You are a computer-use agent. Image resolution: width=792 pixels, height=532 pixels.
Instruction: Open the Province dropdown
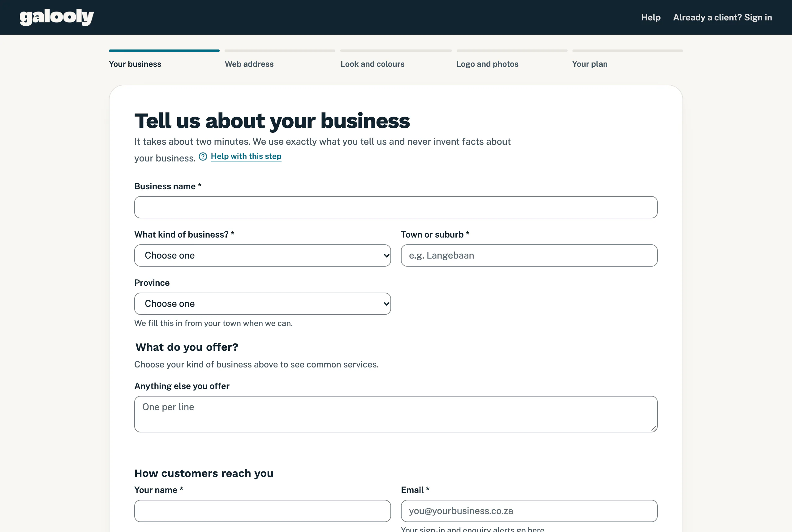pyautogui.click(x=263, y=304)
